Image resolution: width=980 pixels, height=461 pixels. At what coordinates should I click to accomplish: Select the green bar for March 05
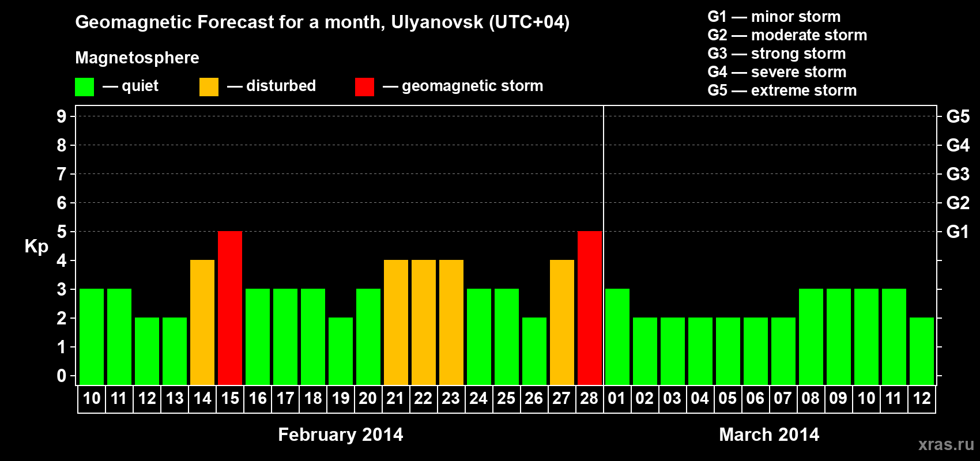coord(728,351)
